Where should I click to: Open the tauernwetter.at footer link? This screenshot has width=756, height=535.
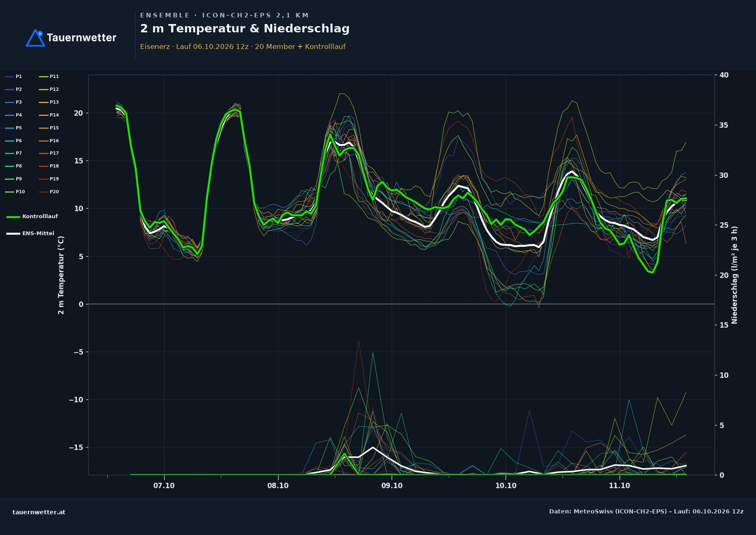coord(39,512)
